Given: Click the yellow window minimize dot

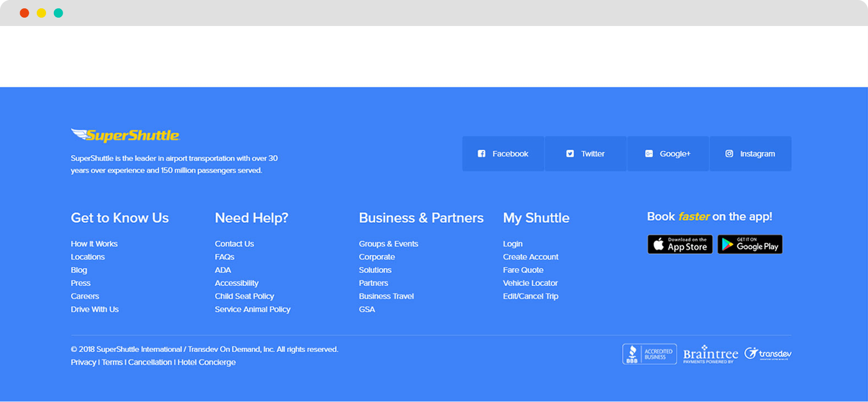Looking at the screenshot, I should (x=42, y=13).
